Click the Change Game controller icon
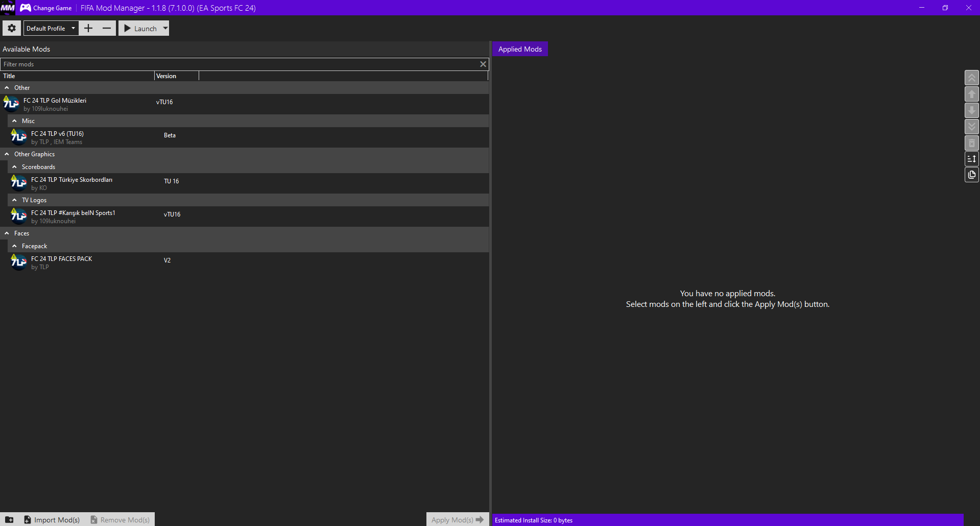The height and width of the screenshot is (526, 980). click(25, 8)
